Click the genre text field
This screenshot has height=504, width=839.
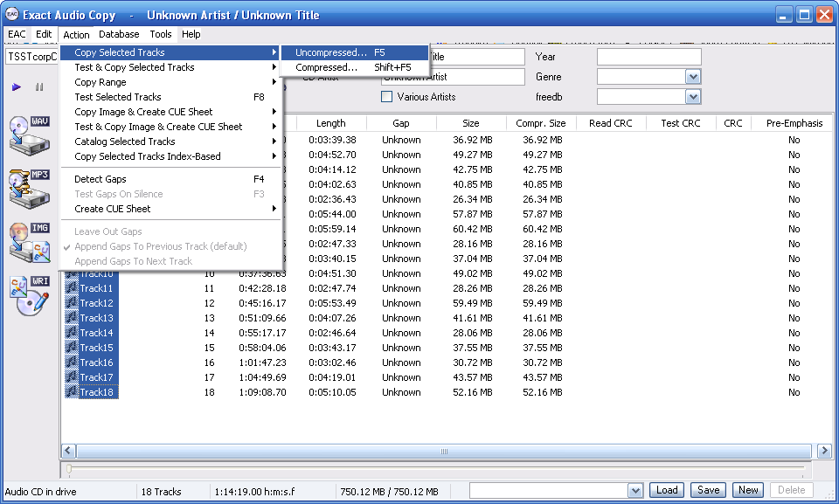pyautogui.click(x=641, y=77)
